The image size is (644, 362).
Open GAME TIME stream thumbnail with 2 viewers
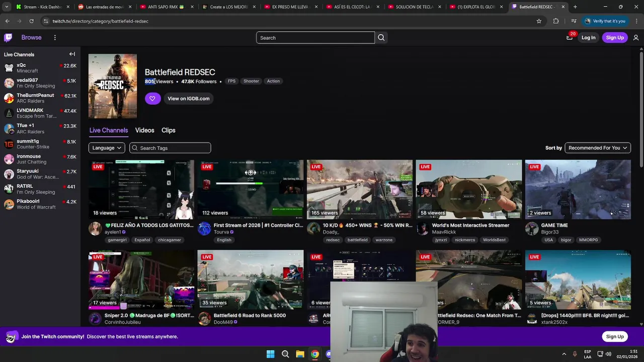coord(578,190)
